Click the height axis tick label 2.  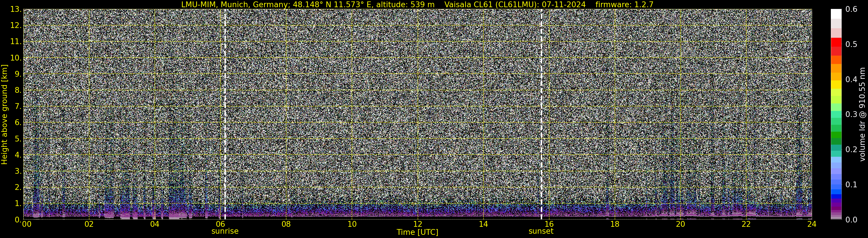click(x=18, y=187)
